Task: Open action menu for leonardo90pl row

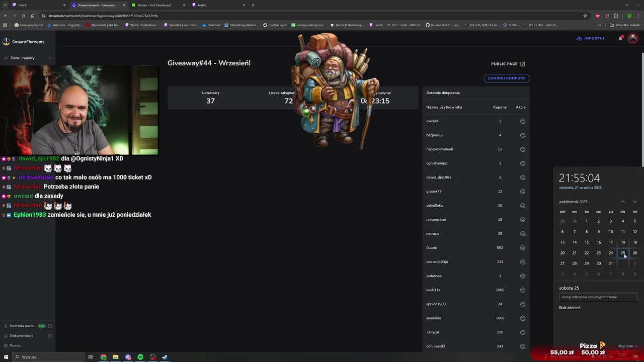Action: 522,262
